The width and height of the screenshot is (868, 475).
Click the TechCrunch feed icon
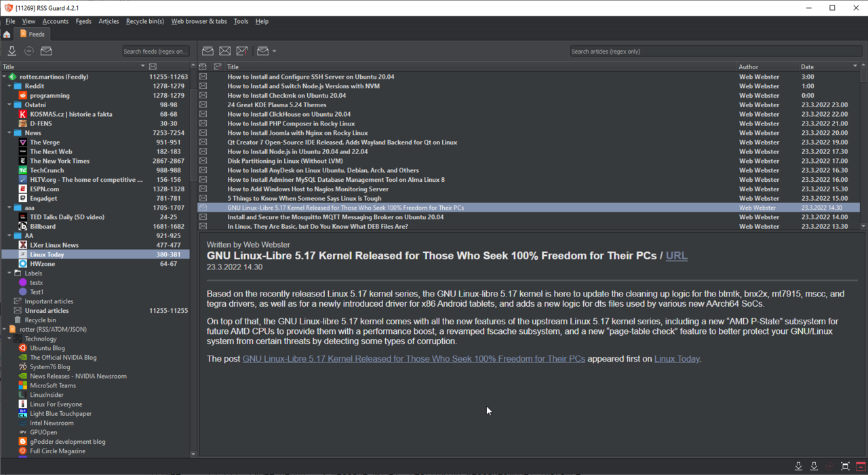pos(23,170)
